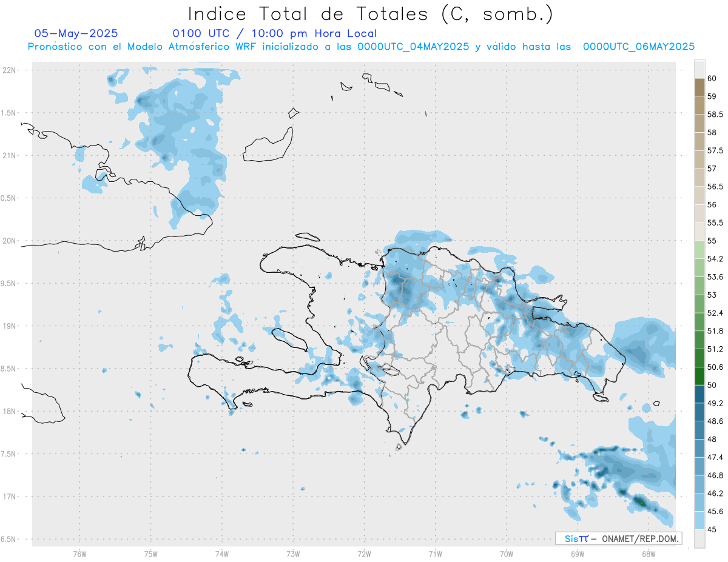Click the colorbar value '46.8'
Viewport: 728px width, 562px height.
pos(715,475)
